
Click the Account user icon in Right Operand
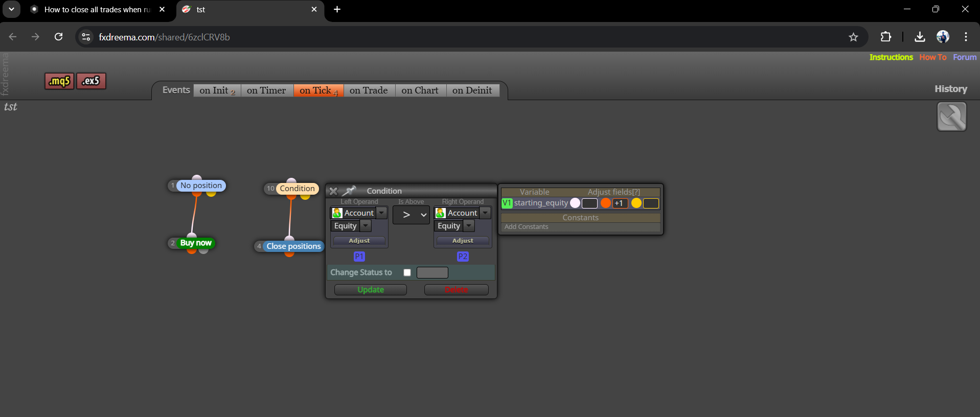coord(440,213)
